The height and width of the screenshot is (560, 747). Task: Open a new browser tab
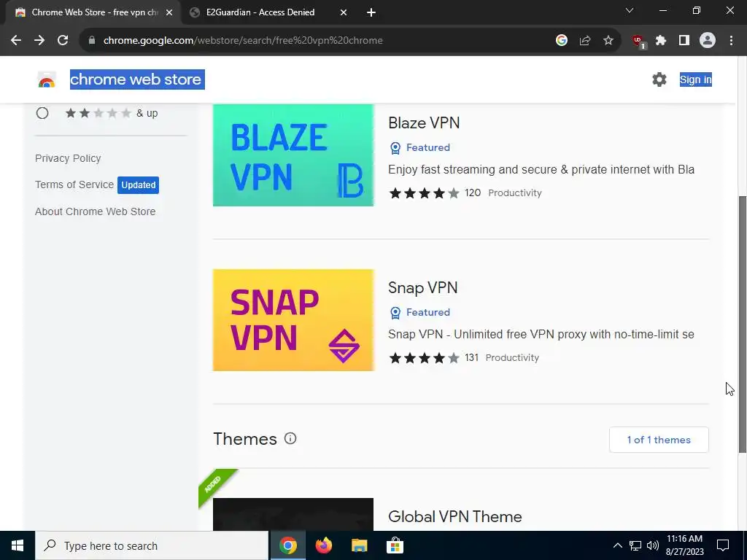tap(371, 13)
